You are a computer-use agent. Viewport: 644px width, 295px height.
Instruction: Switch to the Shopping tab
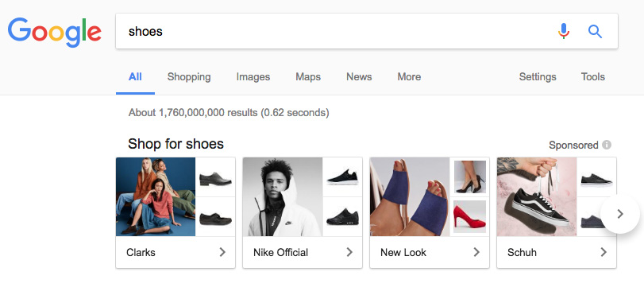189,77
